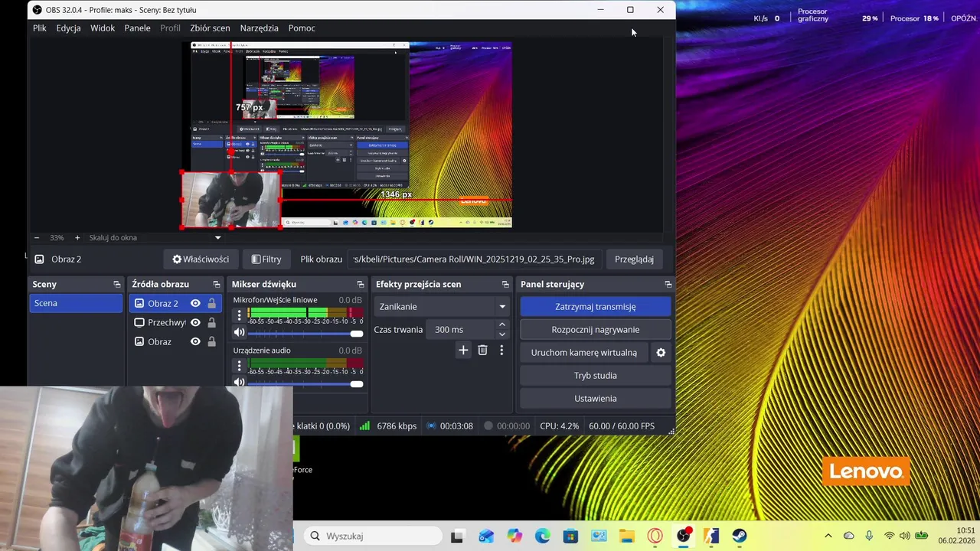
Task: Open Task View from taskbar
Action: (x=457, y=536)
